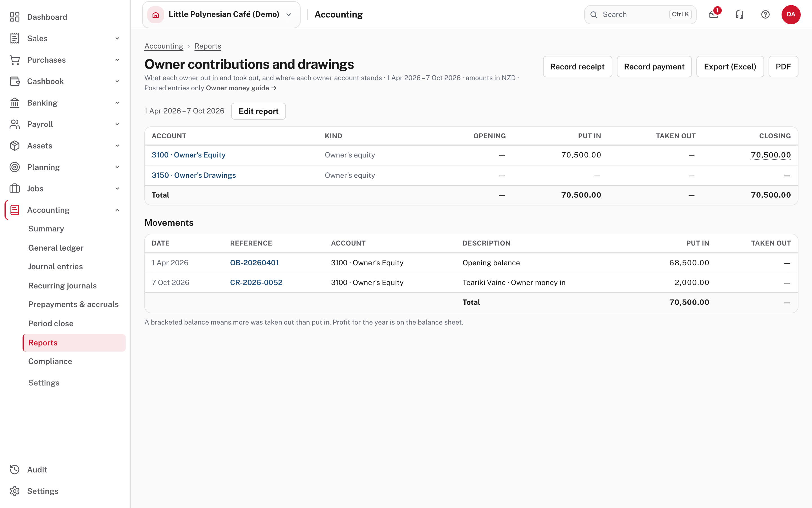812x508 pixels.
Task: Click the Audit sidebar label
Action: [37, 469]
